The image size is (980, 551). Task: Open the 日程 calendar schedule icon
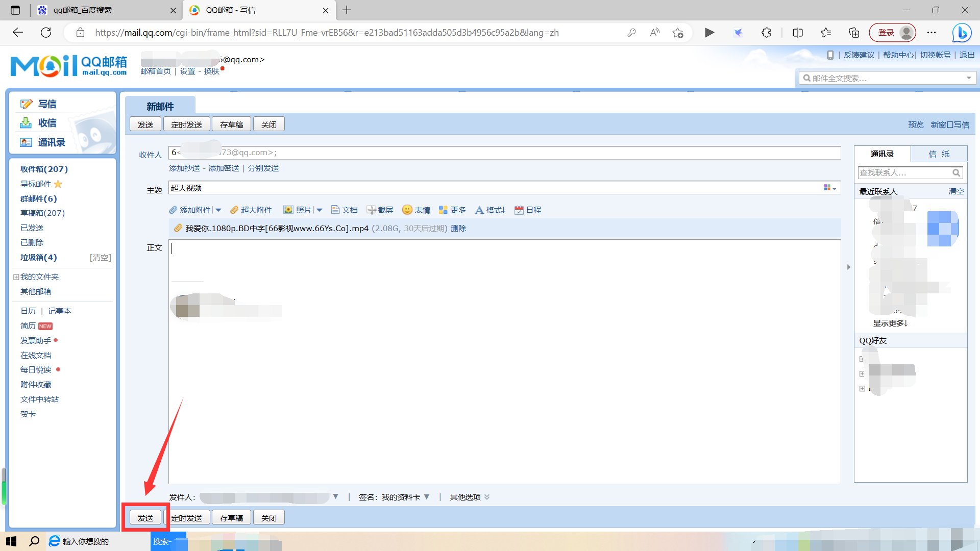pos(519,210)
